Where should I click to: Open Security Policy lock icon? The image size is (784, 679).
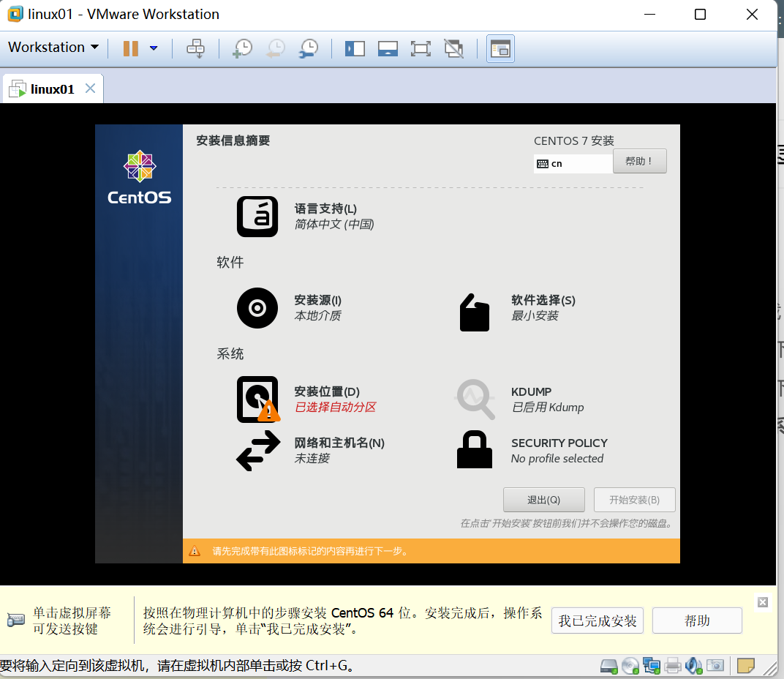point(475,449)
